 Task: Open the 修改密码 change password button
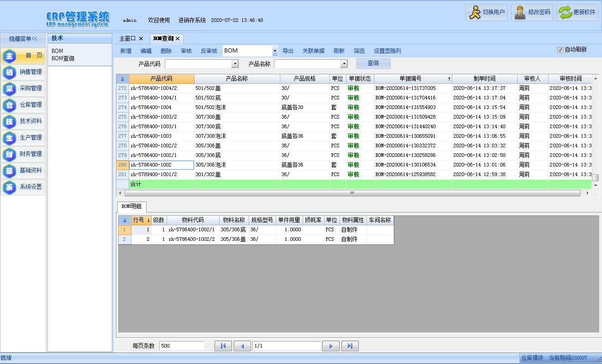532,12
